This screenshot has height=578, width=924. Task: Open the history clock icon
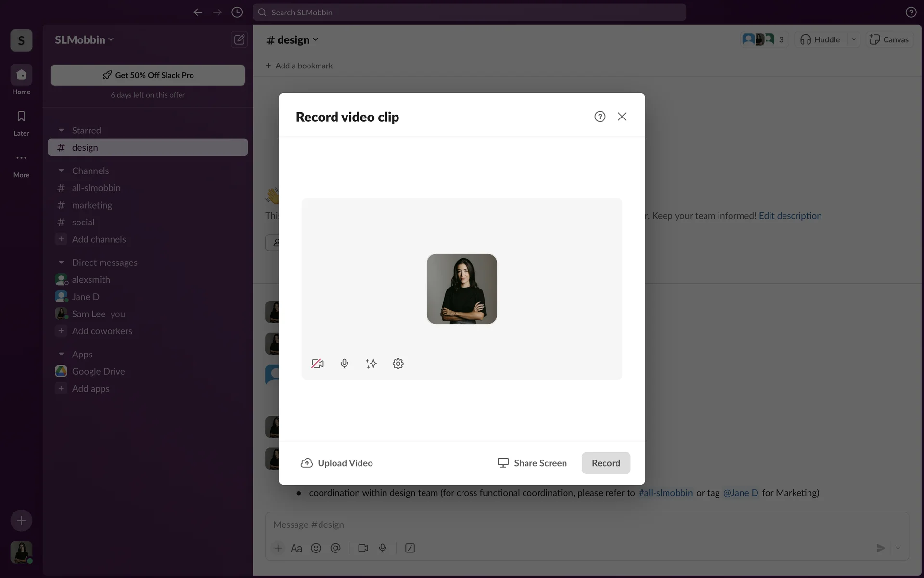click(x=237, y=13)
